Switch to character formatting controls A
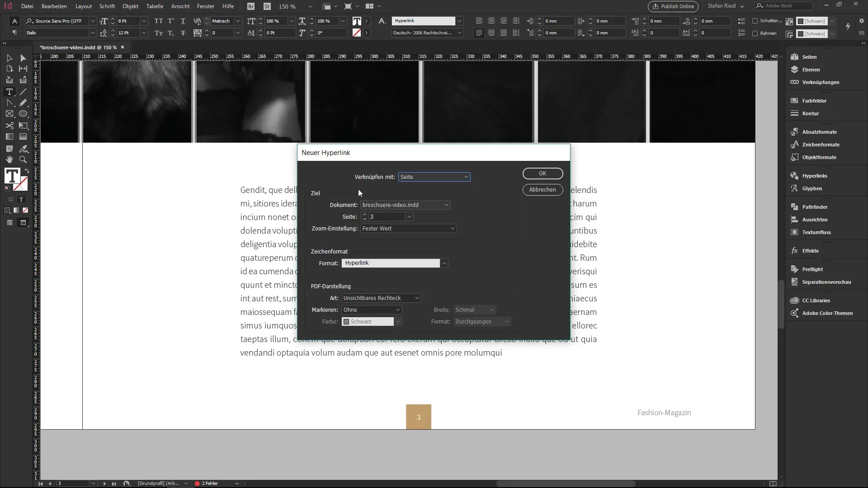 [x=14, y=21]
